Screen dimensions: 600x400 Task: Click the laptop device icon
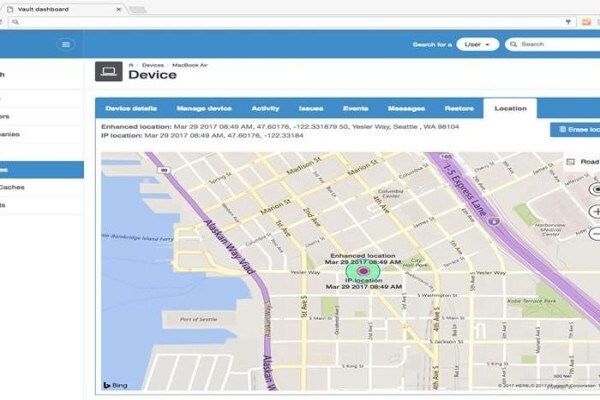click(x=109, y=71)
